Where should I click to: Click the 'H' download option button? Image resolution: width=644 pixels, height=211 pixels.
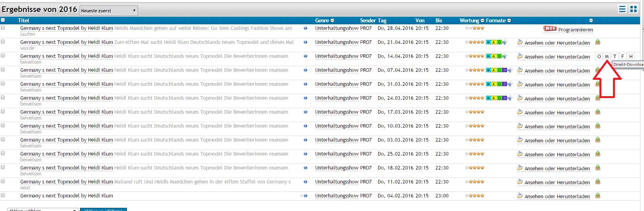[631, 57]
